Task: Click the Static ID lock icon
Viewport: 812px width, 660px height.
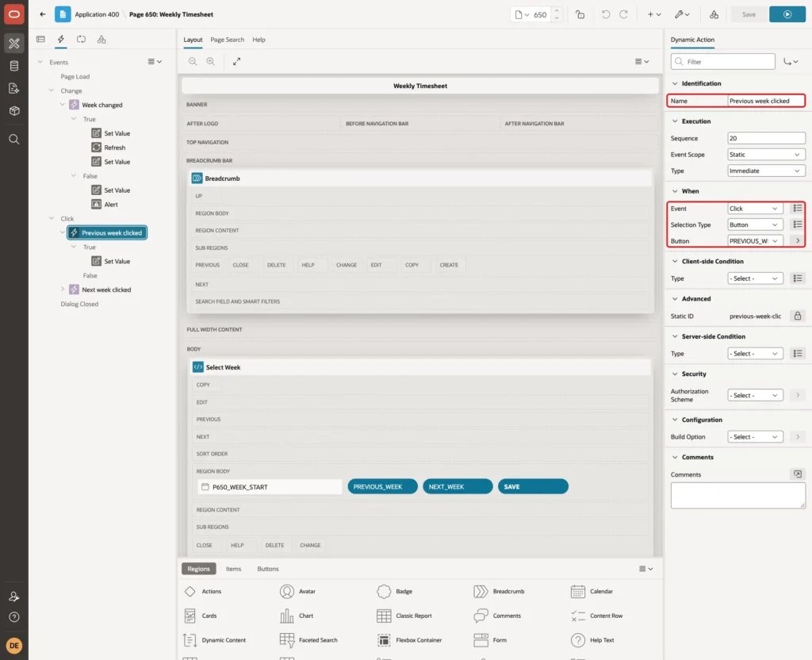Action: (798, 316)
